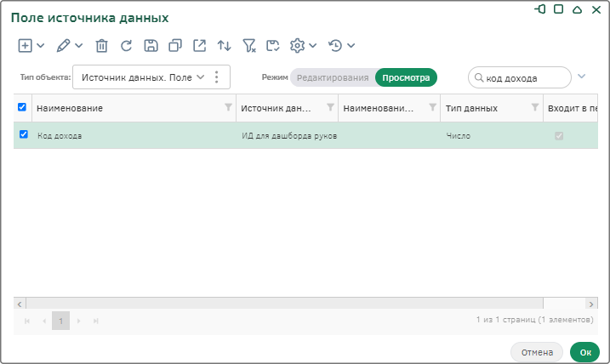Click page number 1
This screenshot has height=364, width=610.
click(60, 321)
